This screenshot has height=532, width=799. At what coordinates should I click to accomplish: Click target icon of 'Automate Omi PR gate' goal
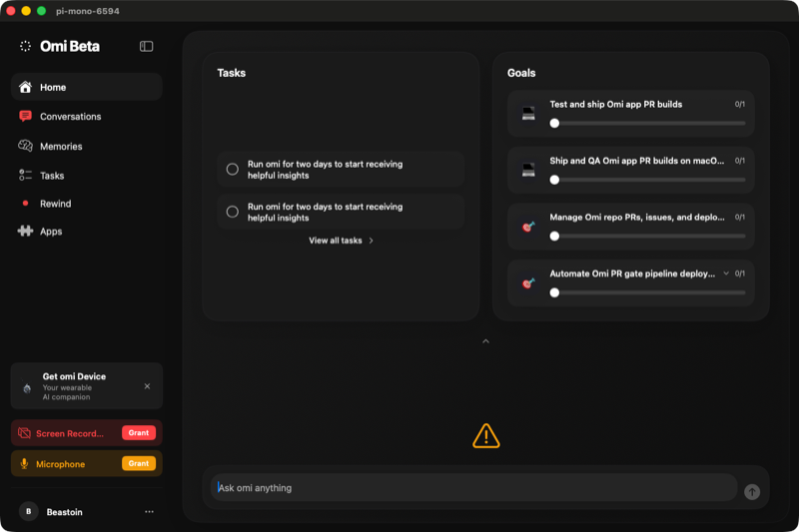(528, 282)
